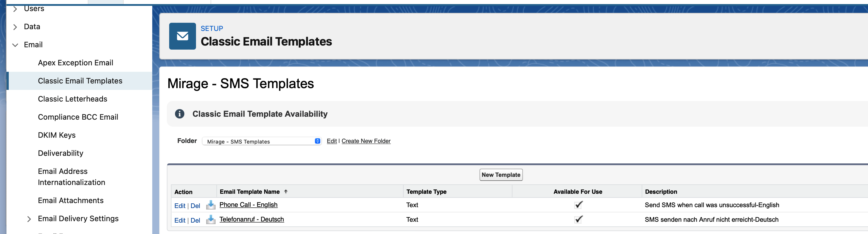Click Classic Email Template Availability heading
The image size is (868, 234).
tap(260, 114)
